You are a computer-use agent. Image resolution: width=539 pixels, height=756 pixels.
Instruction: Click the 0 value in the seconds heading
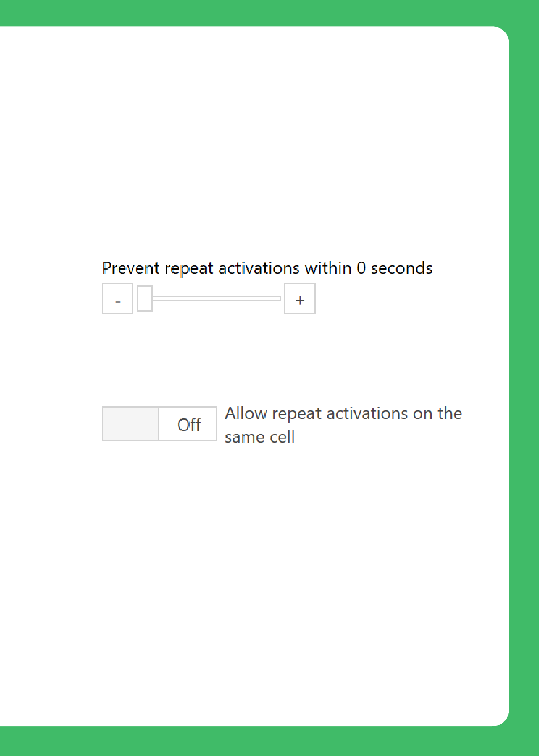361,268
